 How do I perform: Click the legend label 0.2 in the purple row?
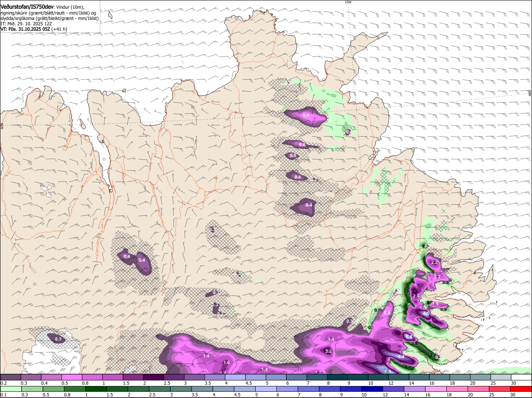point(3,383)
